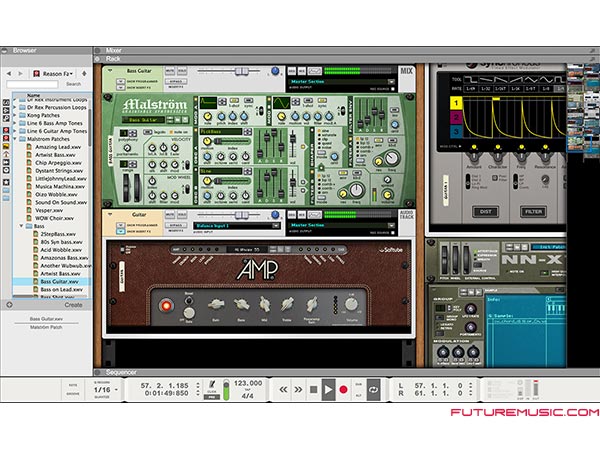Click the browser search field
This screenshot has width=600, height=450.
coord(33,84)
